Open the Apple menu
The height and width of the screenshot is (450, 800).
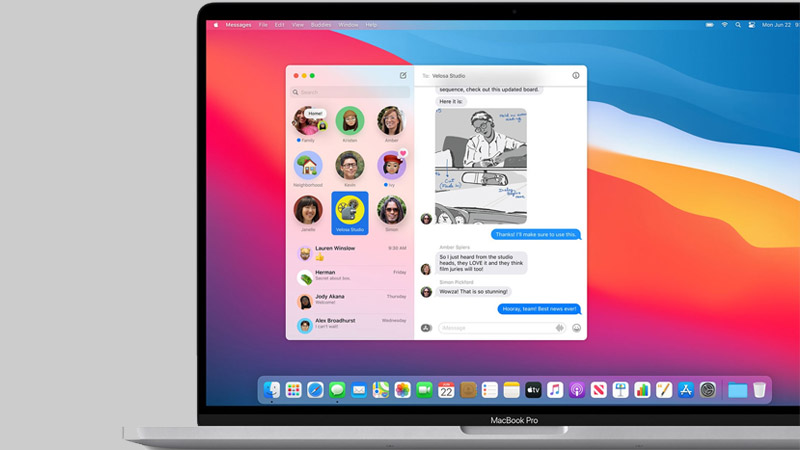pos(216,25)
